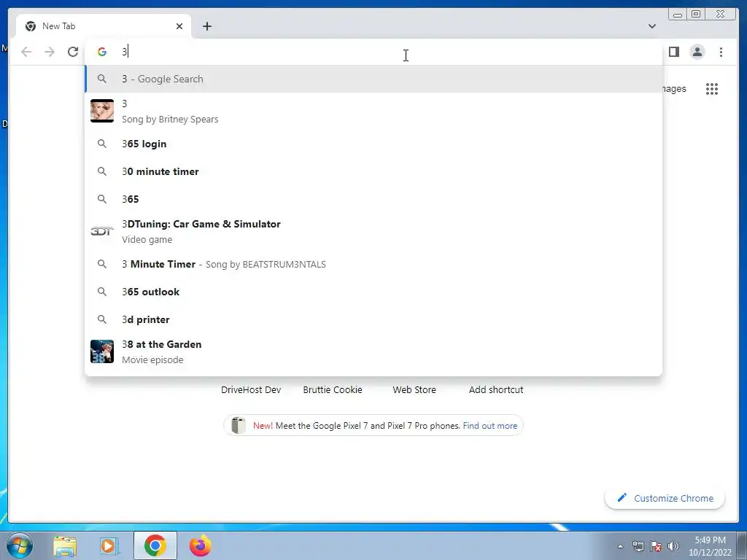The image size is (747, 560).
Task: Follow the 'Find out more' Pixel link
Action: (x=489, y=426)
